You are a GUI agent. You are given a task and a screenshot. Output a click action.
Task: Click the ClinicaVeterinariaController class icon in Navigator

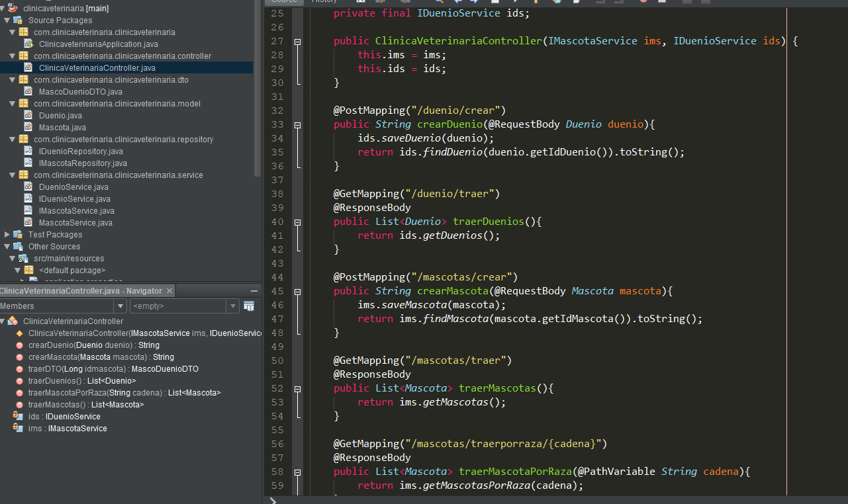[13, 321]
